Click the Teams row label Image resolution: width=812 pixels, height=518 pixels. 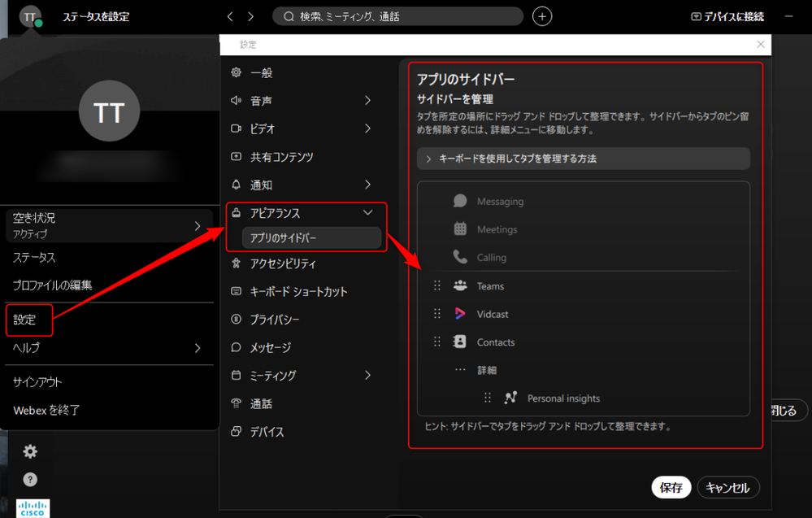tap(490, 286)
